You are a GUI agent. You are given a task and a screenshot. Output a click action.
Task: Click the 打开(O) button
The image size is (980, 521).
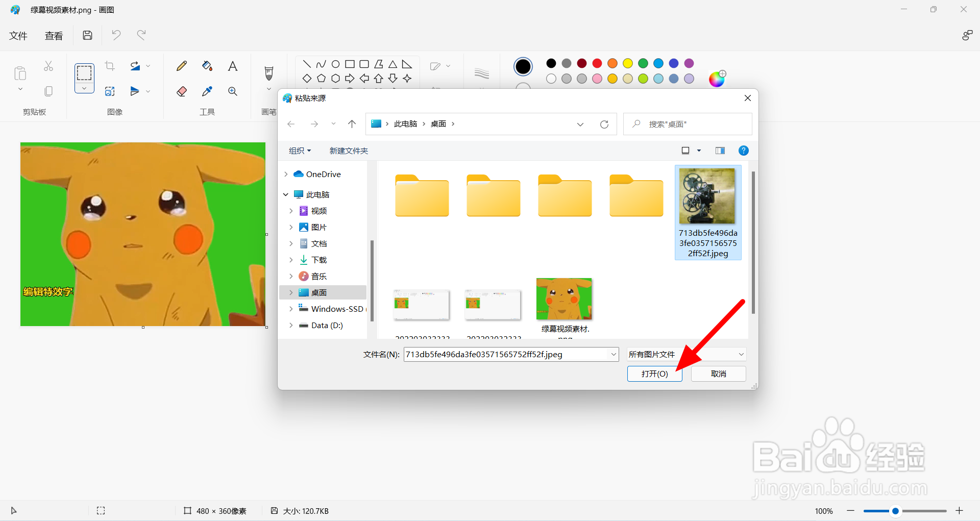pos(655,374)
